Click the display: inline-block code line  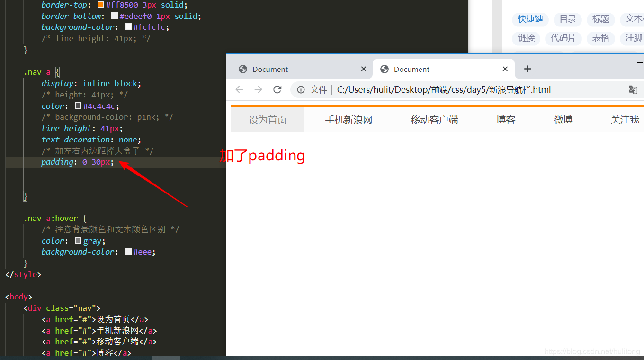pyautogui.click(x=91, y=83)
